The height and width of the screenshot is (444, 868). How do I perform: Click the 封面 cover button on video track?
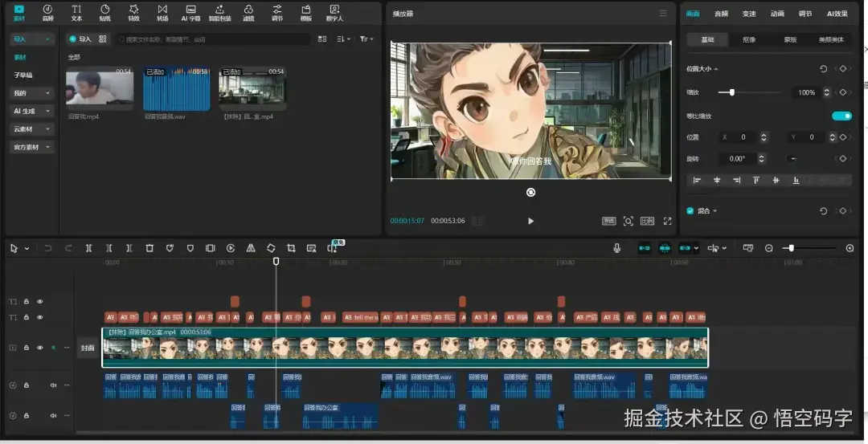click(x=88, y=348)
